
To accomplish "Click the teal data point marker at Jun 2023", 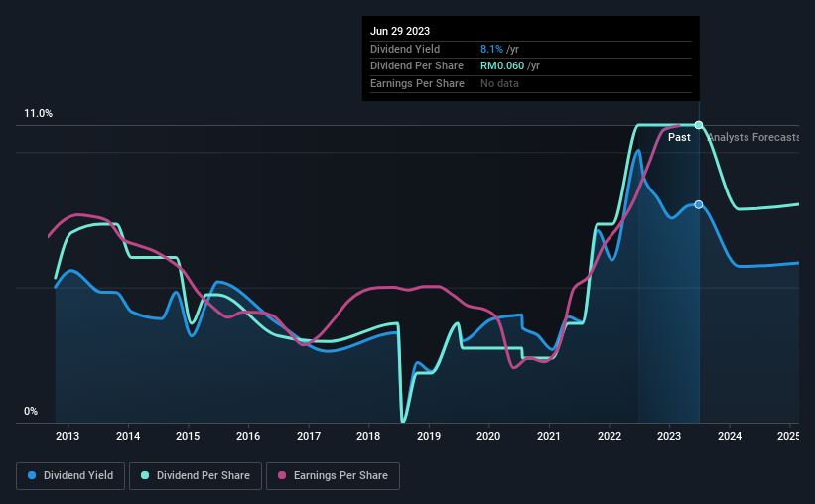I will [x=699, y=125].
